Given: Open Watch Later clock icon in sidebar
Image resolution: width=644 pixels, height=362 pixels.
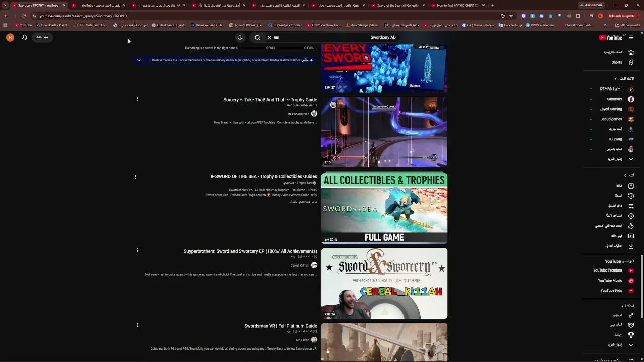Looking at the screenshot, I should point(631,216).
